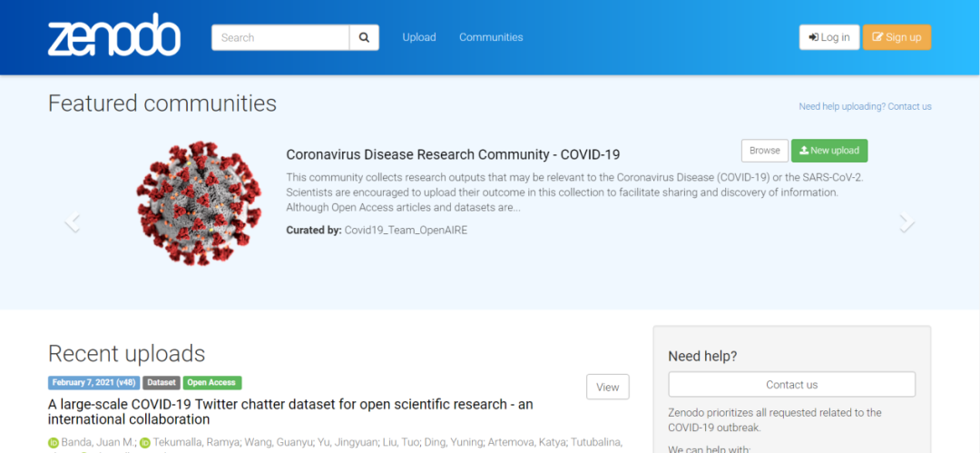The width and height of the screenshot is (980, 453).
Task: Click the Log in button
Action: pos(828,37)
